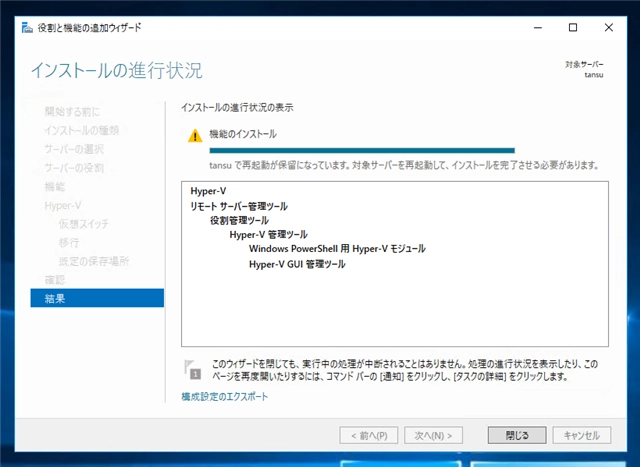Image resolution: width=640 pixels, height=467 pixels.
Task: Select the 確認 step in sidebar
Action: click(x=55, y=280)
